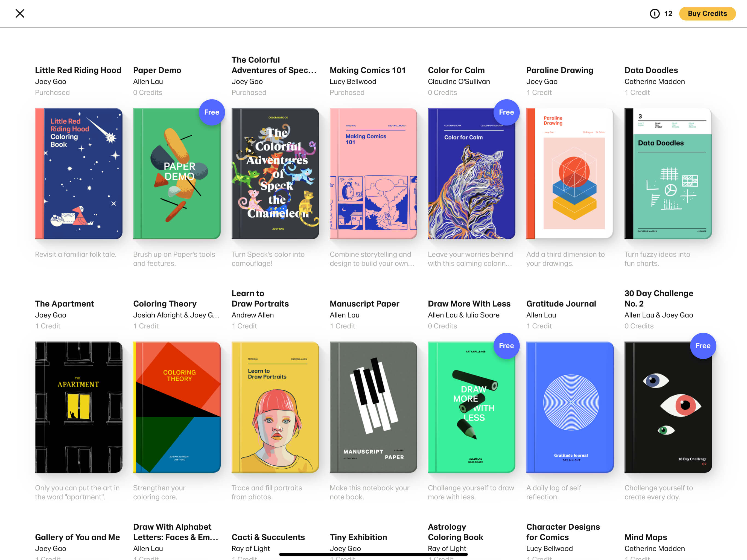
Task: Select the Manuscript Paper piano cover
Action: coord(373,407)
